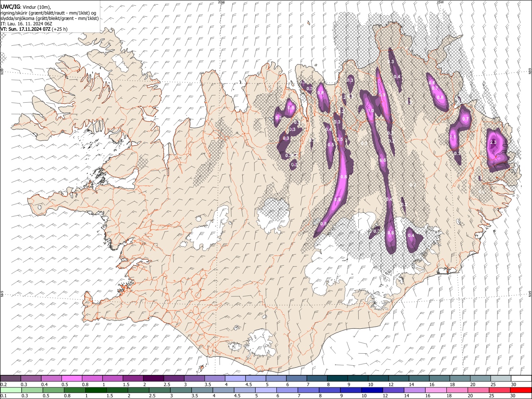This screenshot has width=532, height=399.
Task: Click the 'UWC/IG: Vindur (10m)' title line
Action: click(26, 7)
